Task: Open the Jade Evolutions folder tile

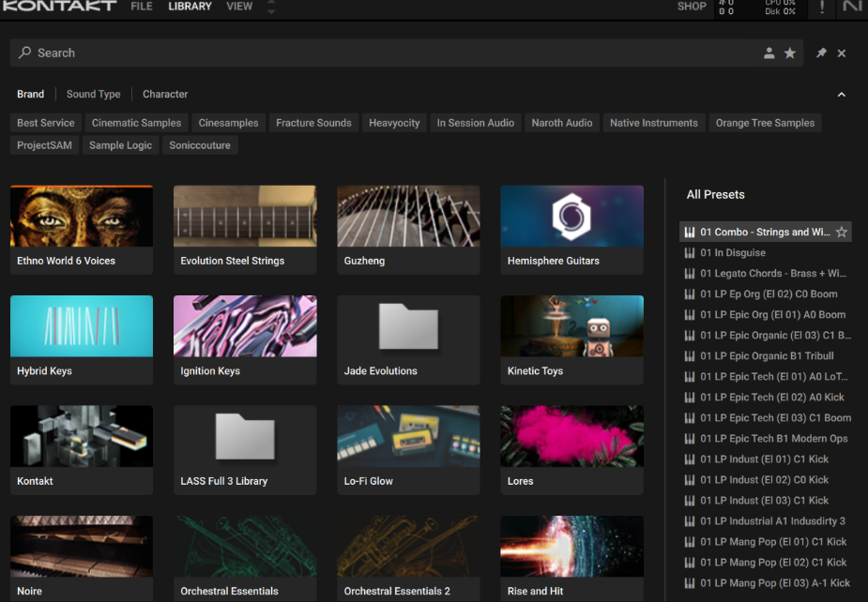Action: [408, 339]
